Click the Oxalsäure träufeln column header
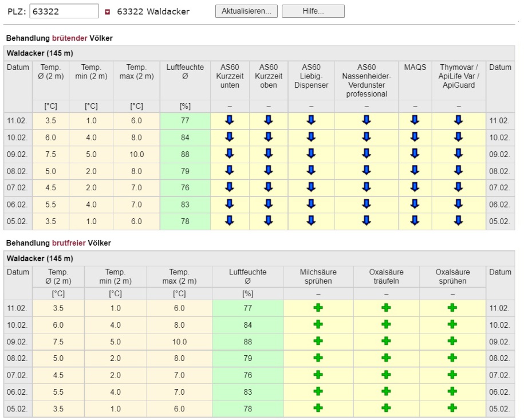This screenshot has width=524, height=420. click(386, 276)
